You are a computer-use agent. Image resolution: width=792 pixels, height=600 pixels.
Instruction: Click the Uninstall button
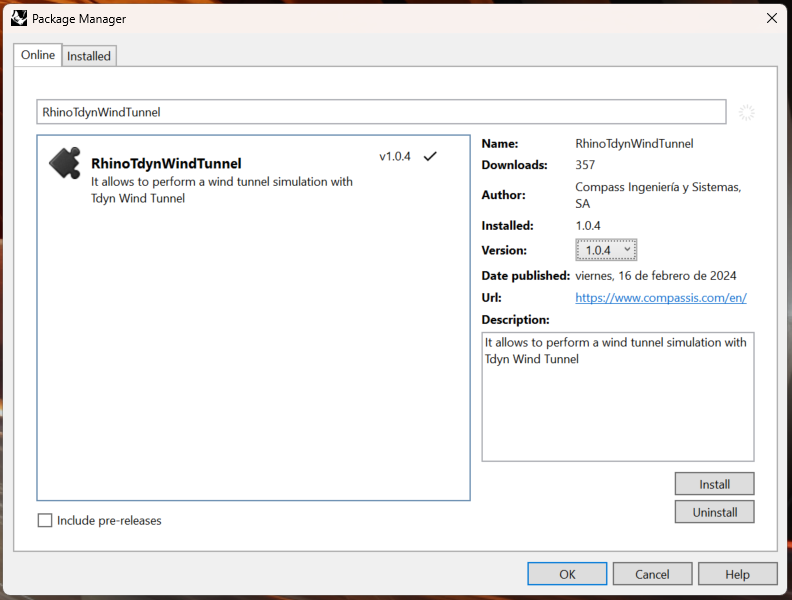tap(714, 512)
